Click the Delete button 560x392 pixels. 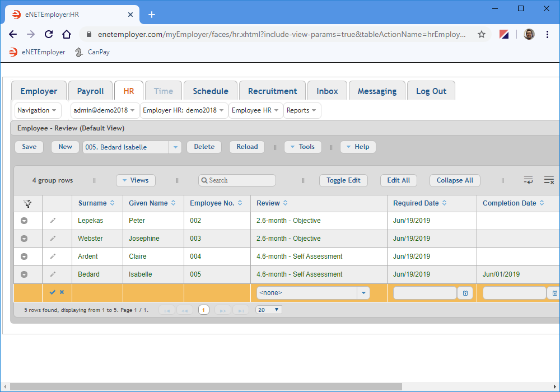click(204, 147)
